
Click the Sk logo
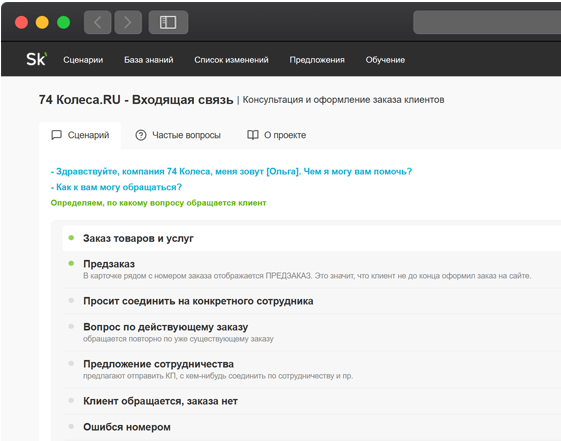[36, 59]
